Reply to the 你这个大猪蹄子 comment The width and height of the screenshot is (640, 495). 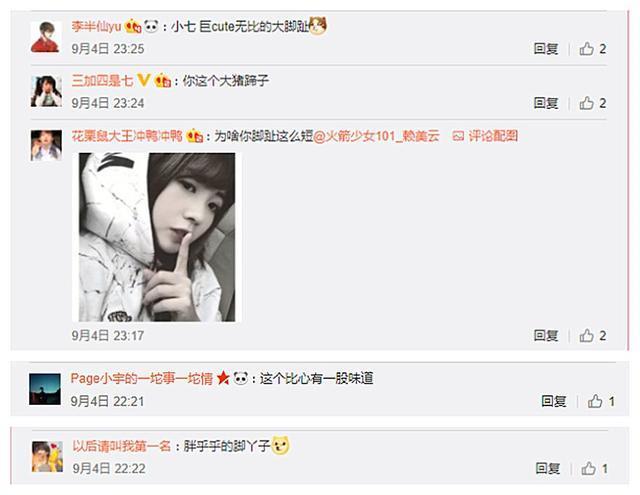(x=546, y=103)
